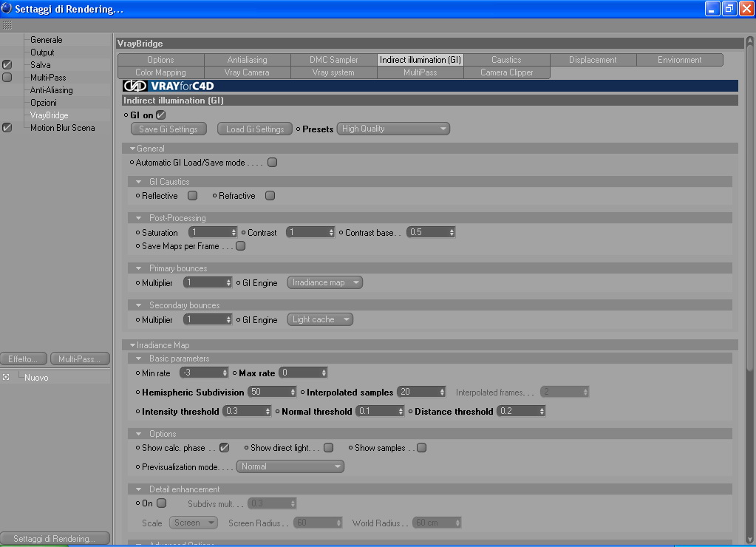756x547 pixels.
Task: Select Output in the settings list
Action: [x=42, y=52]
